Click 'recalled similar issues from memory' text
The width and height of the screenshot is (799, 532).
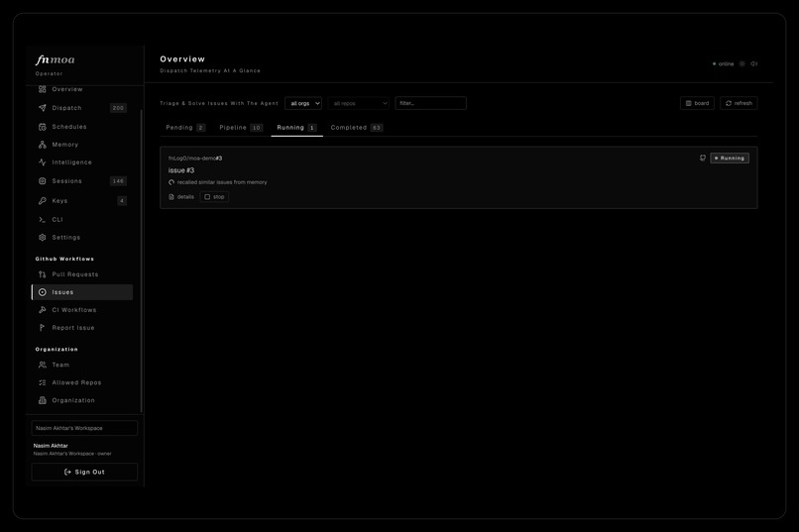(222, 182)
